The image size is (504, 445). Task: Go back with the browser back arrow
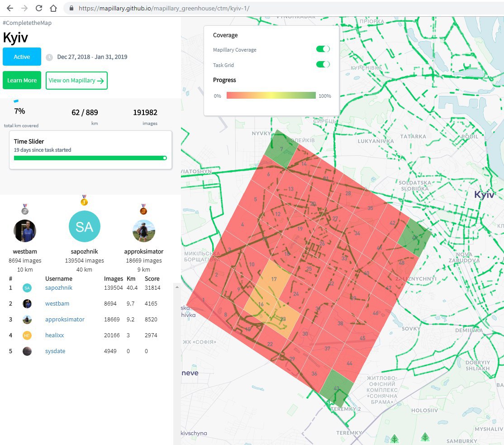pos(10,8)
